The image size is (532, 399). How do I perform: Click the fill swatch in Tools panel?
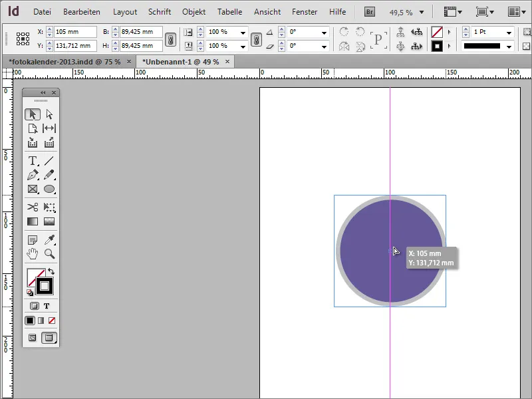pos(34,276)
